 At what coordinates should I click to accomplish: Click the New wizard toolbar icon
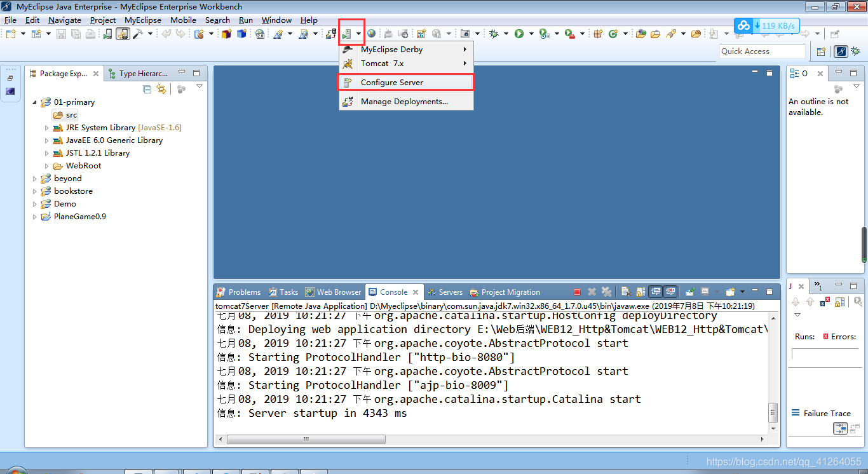coord(11,34)
